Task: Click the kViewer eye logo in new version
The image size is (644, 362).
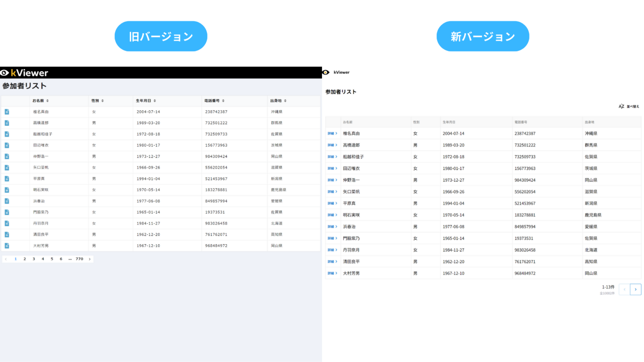Action: (x=326, y=72)
